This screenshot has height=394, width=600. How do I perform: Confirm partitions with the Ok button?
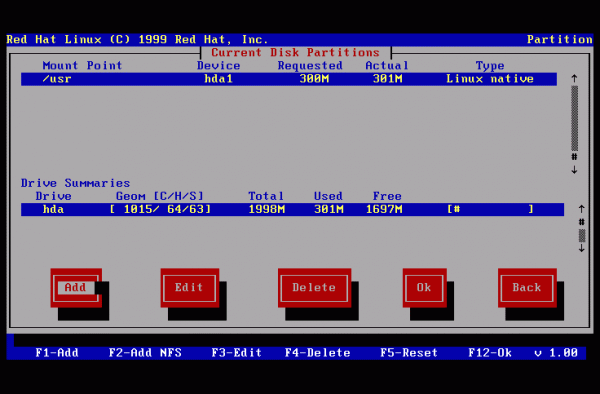[424, 288]
